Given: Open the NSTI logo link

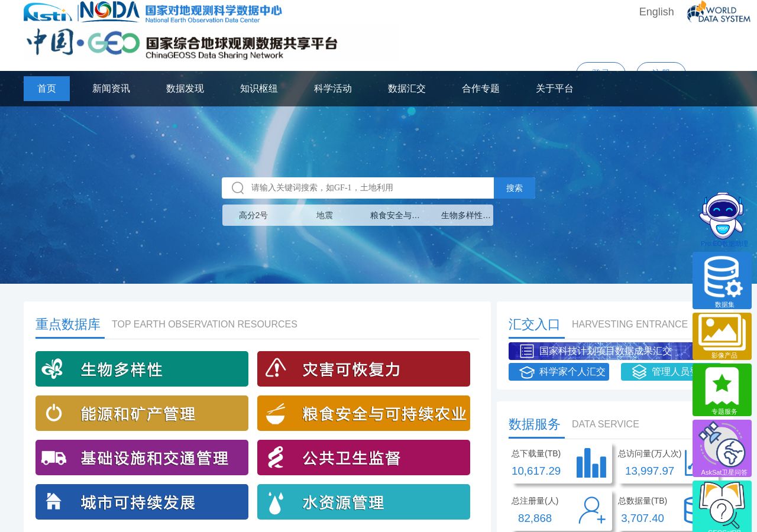Looking at the screenshot, I should (47, 12).
